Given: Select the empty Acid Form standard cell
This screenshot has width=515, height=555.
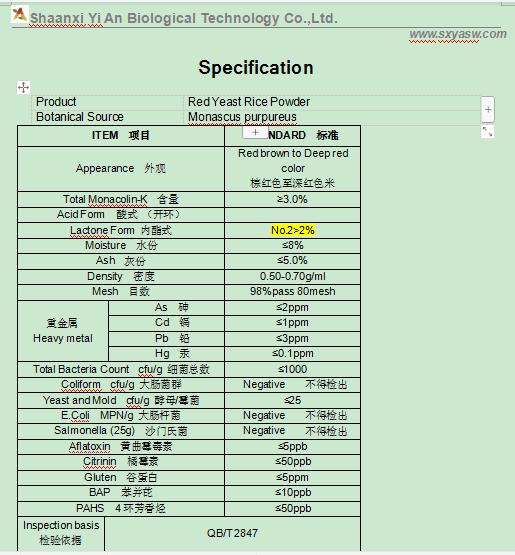Looking at the screenshot, I should (x=292, y=215).
